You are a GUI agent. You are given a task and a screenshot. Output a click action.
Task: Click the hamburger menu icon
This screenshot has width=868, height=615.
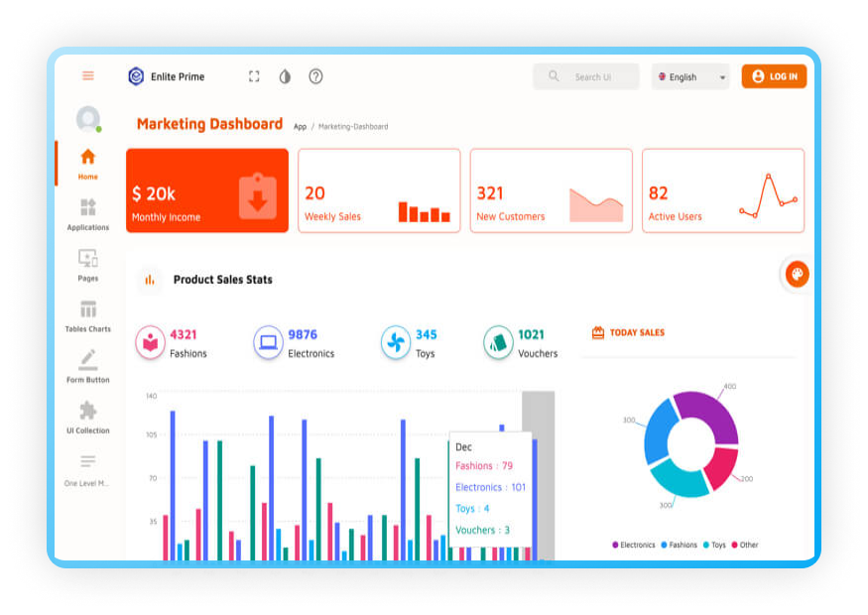[x=88, y=76]
